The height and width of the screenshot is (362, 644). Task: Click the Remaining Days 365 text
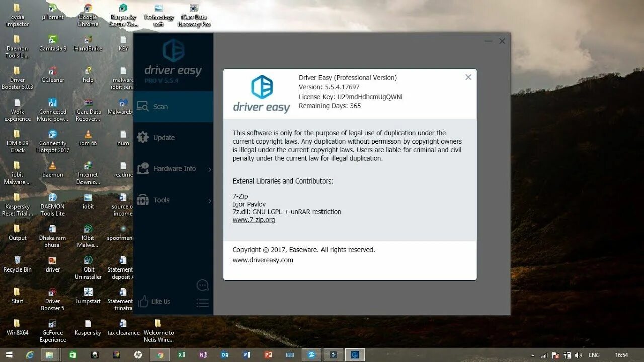330,106
